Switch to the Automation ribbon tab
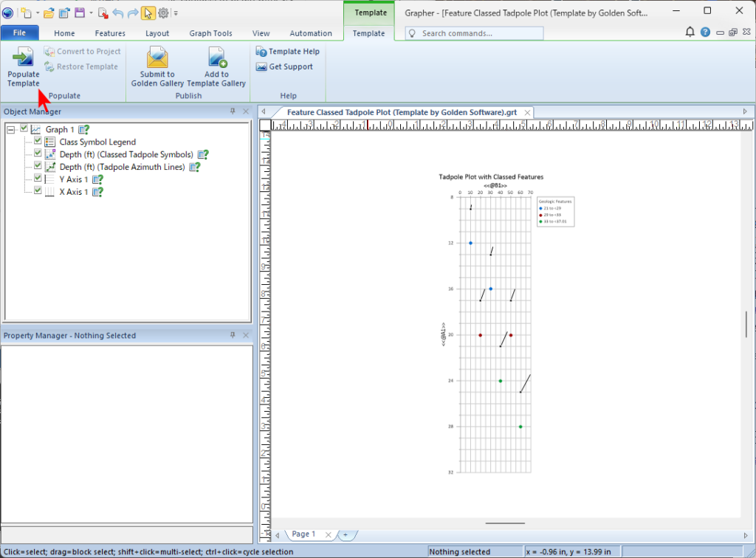 click(x=310, y=33)
